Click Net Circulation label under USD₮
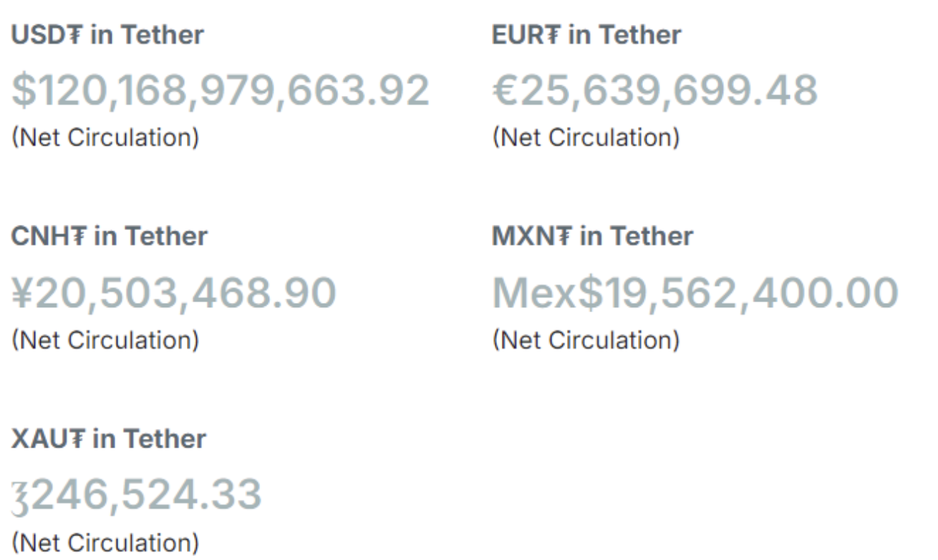The width and height of the screenshot is (938, 560). click(105, 137)
